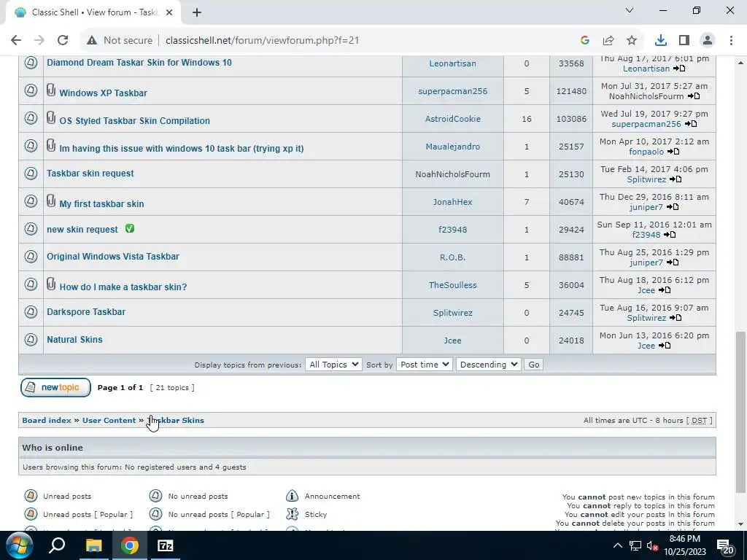View latest post icon in Taskbar skin request row
This screenshot has height=560, width=747.
coord(676,179)
